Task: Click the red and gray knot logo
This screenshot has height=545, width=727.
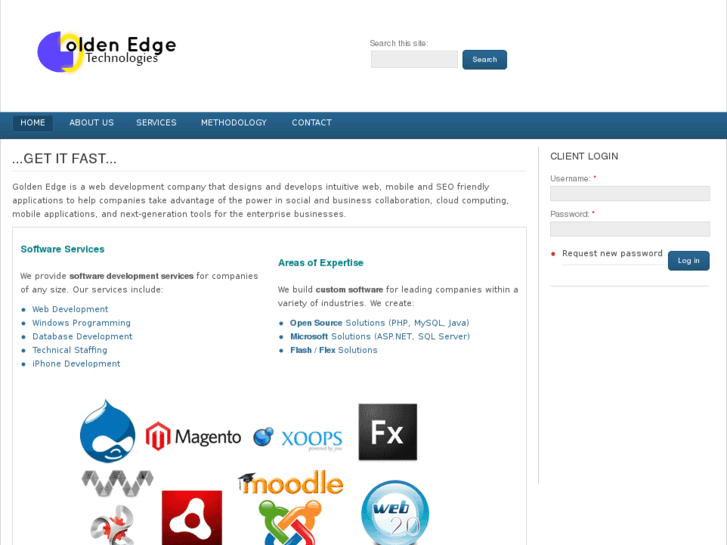Action: (113, 525)
